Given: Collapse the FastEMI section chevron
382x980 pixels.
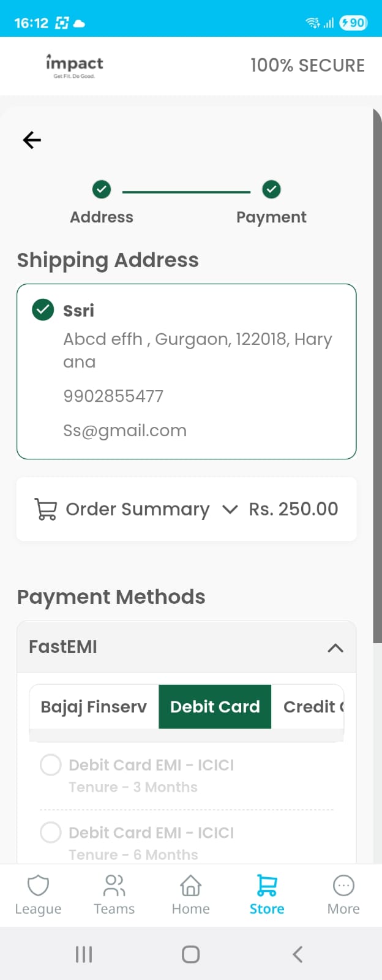Looking at the screenshot, I should [x=335, y=648].
